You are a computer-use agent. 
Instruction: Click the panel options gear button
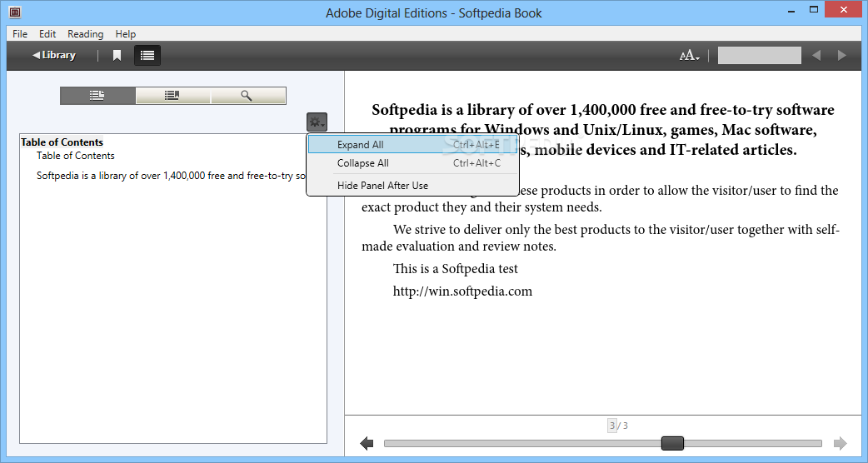coord(317,122)
